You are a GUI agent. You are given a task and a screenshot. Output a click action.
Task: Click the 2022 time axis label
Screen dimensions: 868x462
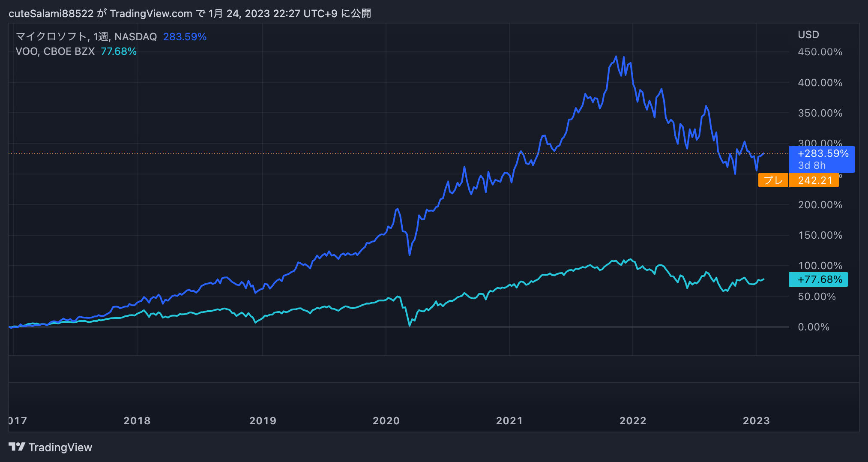[x=633, y=421]
